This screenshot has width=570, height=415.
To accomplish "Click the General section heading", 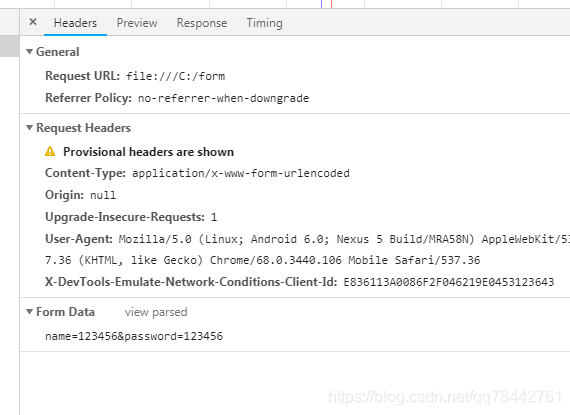I will [57, 52].
